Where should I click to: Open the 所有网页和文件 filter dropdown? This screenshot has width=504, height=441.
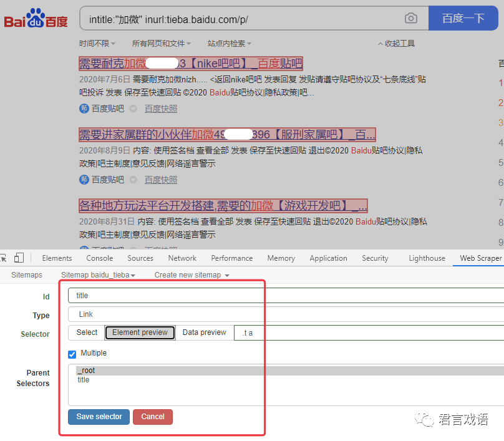coord(162,44)
